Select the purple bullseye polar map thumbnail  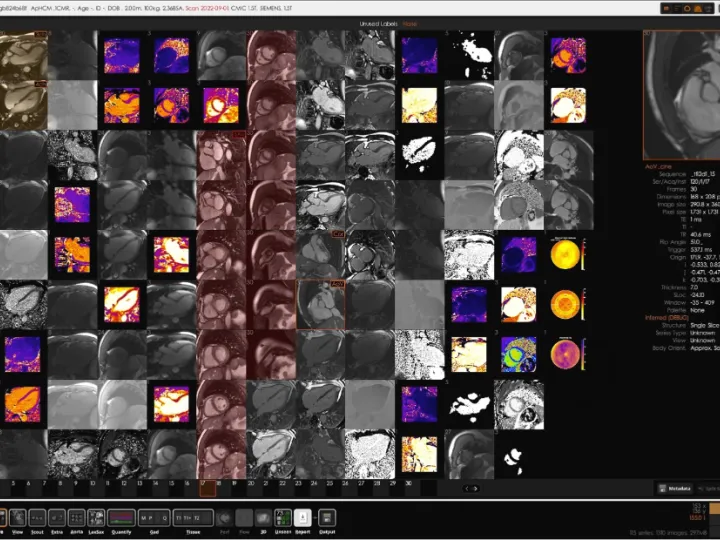click(x=568, y=354)
